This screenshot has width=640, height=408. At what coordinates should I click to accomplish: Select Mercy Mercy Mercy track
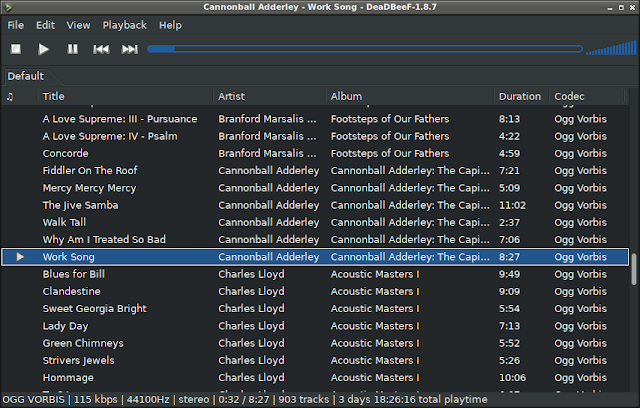[315, 188]
